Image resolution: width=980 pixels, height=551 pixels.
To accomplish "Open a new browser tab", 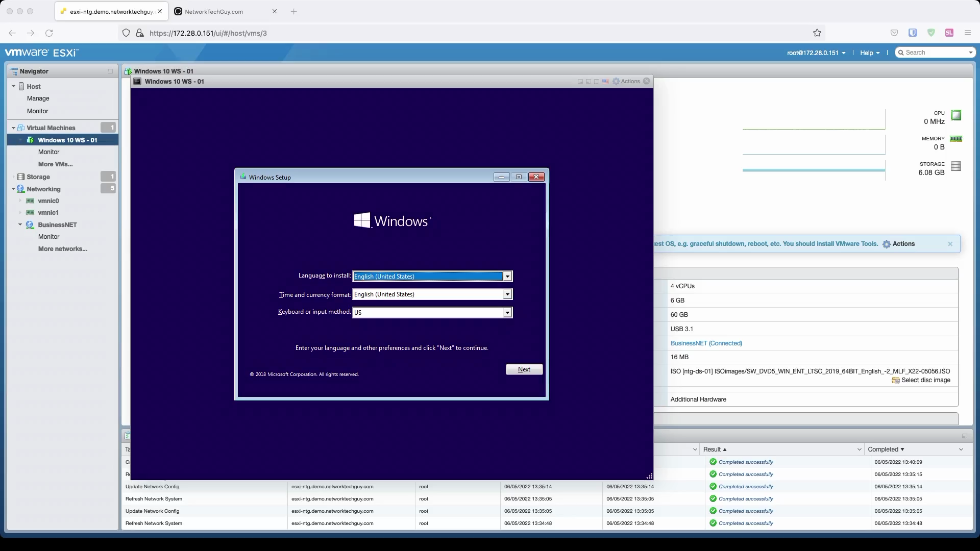I will pyautogui.click(x=293, y=12).
